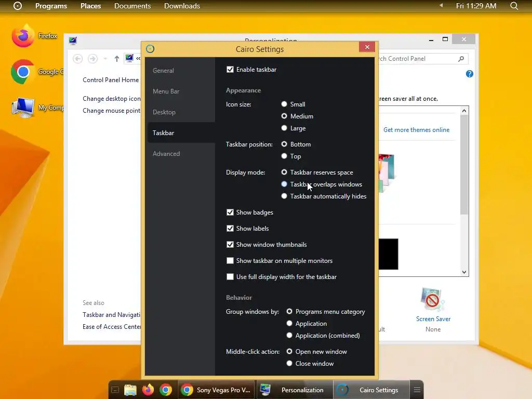
Task: Toggle Enable taskbar checkbox
Action: (x=230, y=70)
